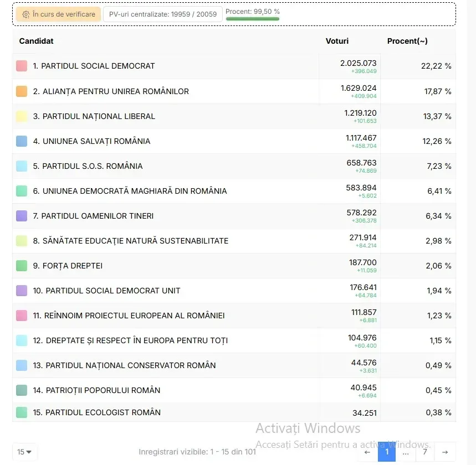Select the row 9. FORȚA DREPTEI

tap(234, 265)
